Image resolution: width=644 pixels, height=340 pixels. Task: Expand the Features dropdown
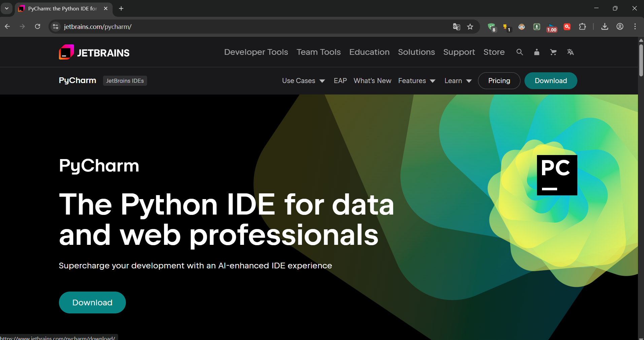pos(417,81)
